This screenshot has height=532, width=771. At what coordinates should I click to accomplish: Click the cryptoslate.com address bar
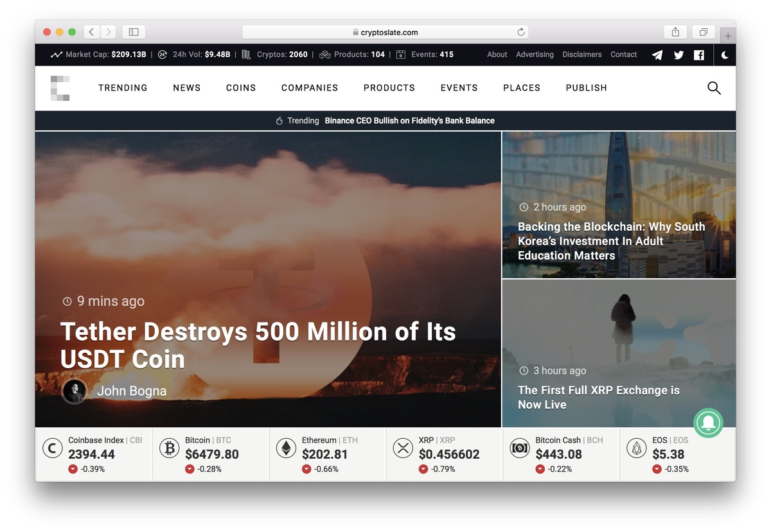pyautogui.click(x=385, y=32)
